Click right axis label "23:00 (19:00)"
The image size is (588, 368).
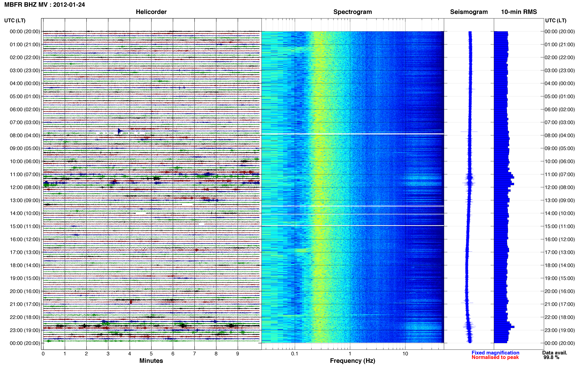click(560, 330)
